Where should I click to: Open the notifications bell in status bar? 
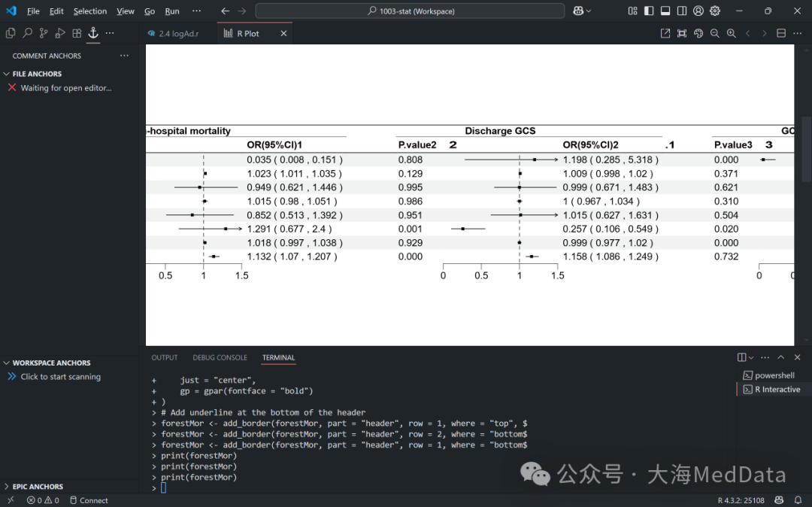click(x=798, y=499)
